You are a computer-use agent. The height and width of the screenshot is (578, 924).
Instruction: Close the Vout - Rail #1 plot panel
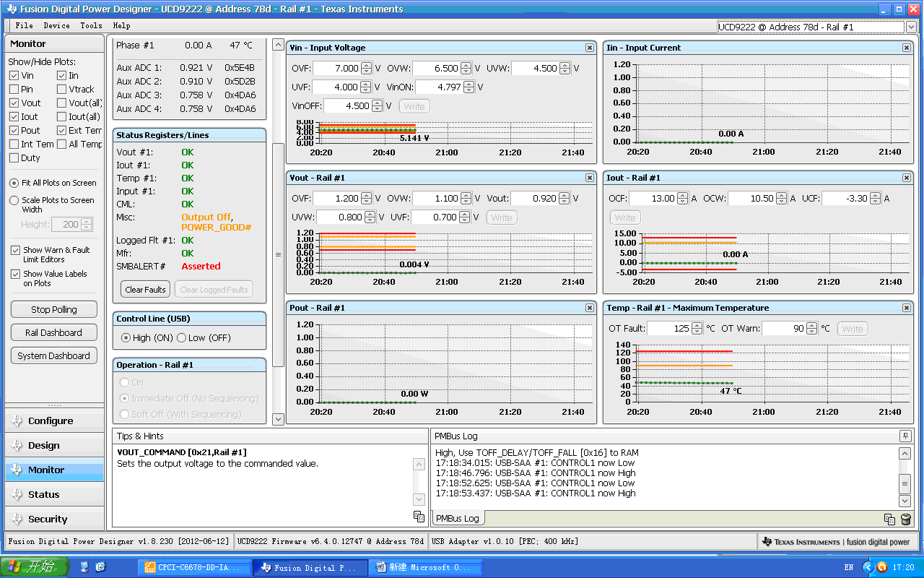590,178
